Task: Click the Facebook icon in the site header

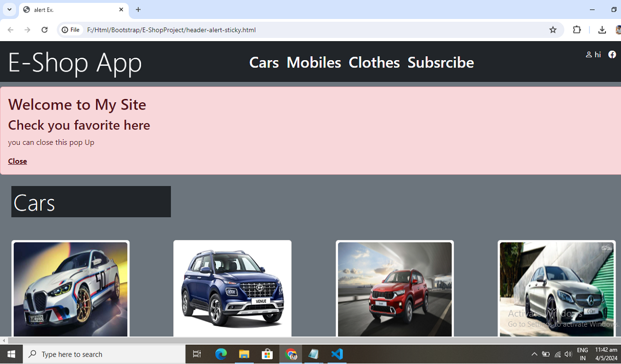Action: [612, 55]
